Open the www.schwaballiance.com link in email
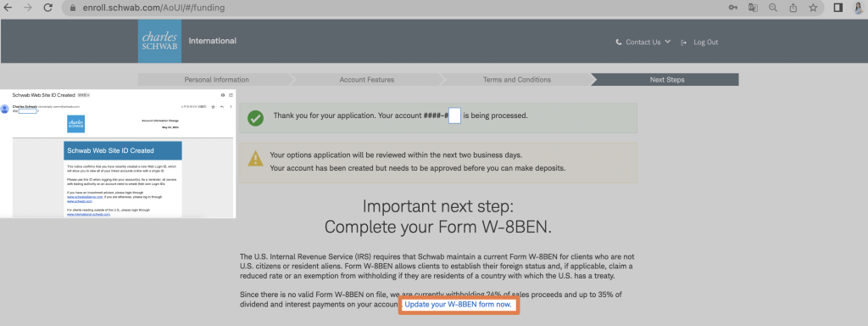Image resolution: width=868 pixels, height=326 pixels. [x=85, y=197]
